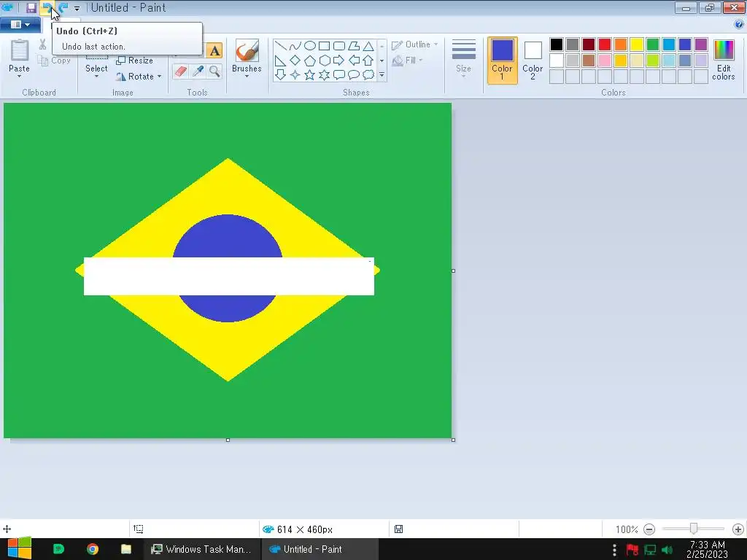Expand the Brushes dropdown arrow

coord(247,76)
